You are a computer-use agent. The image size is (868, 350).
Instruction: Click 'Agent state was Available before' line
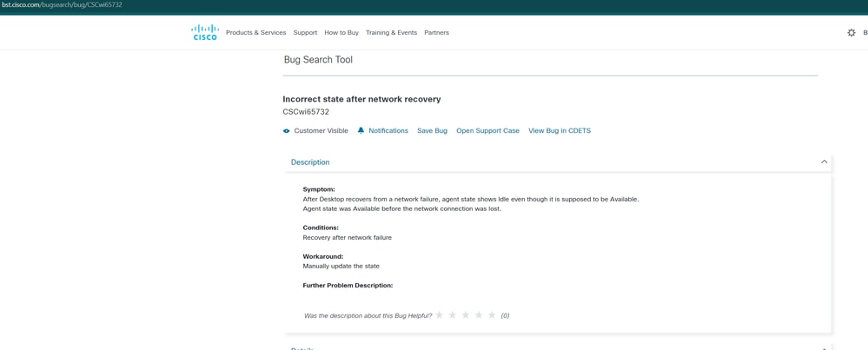[402, 208]
